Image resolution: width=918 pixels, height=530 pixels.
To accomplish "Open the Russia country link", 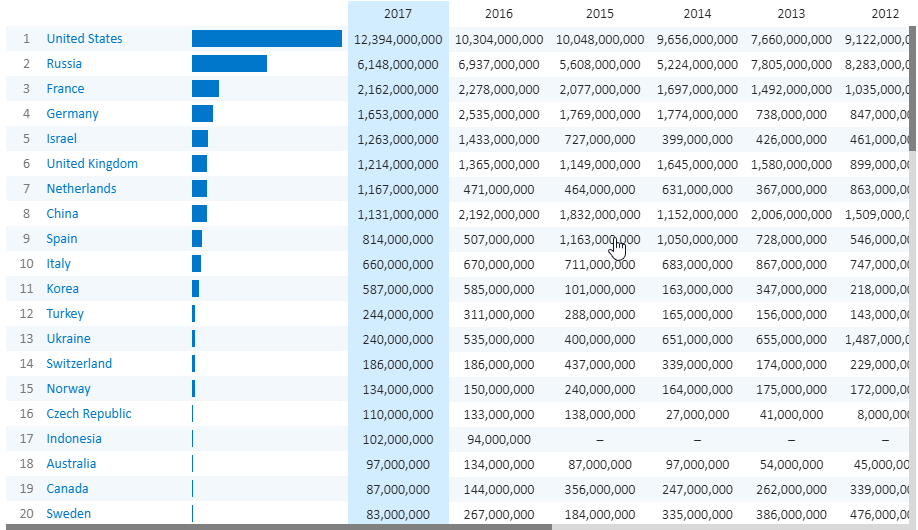I will 64,64.
